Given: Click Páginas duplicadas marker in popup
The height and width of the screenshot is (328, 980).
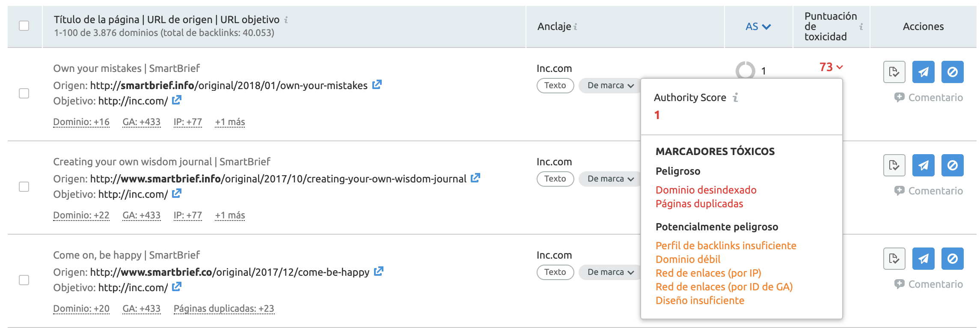Looking at the screenshot, I should pos(699,204).
